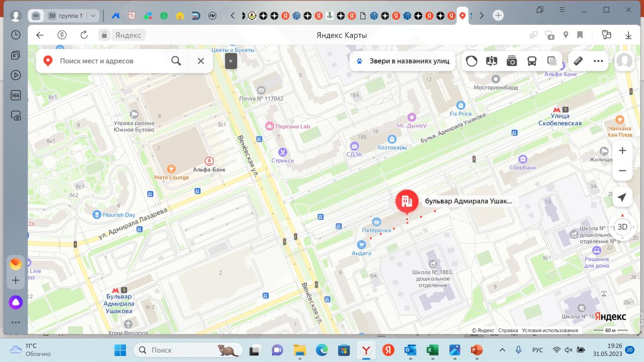The width and height of the screenshot is (644, 362).
Task: Open street panoramas via camera icon
Action: point(512,61)
